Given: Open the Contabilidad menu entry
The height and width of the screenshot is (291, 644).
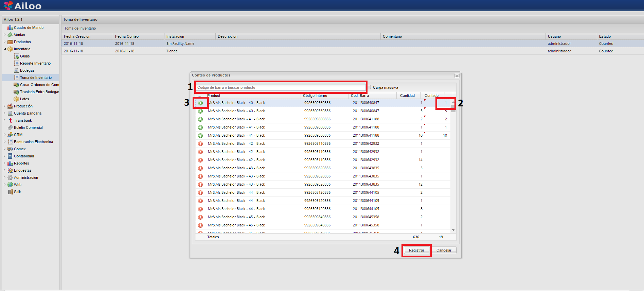Looking at the screenshot, I should [24, 156].
